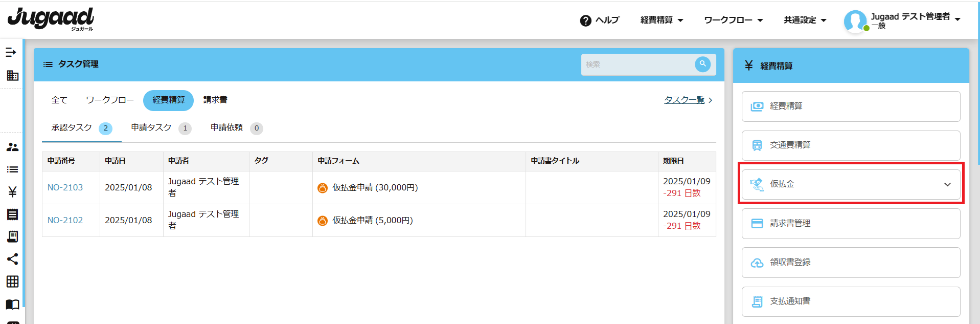The height and width of the screenshot is (324, 980).
Task: Click the share icon in left sidebar
Action: click(12, 259)
